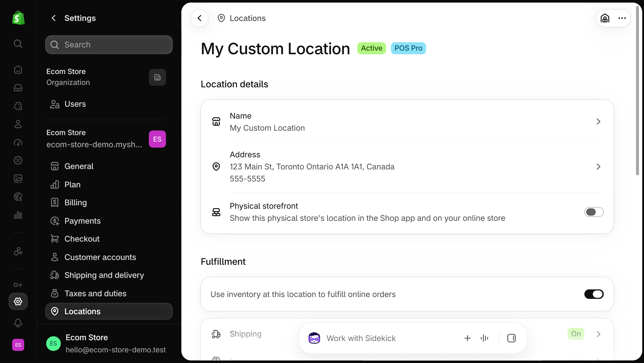
Task: Click the 123 Main St address text
Action: (x=312, y=167)
